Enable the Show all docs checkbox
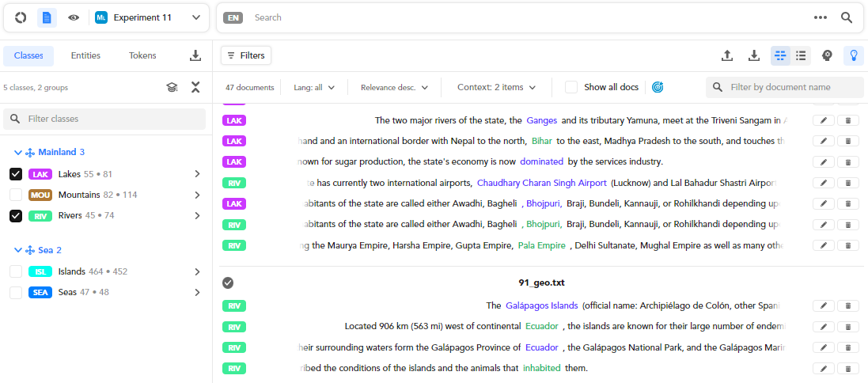 click(x=571, y=87)
